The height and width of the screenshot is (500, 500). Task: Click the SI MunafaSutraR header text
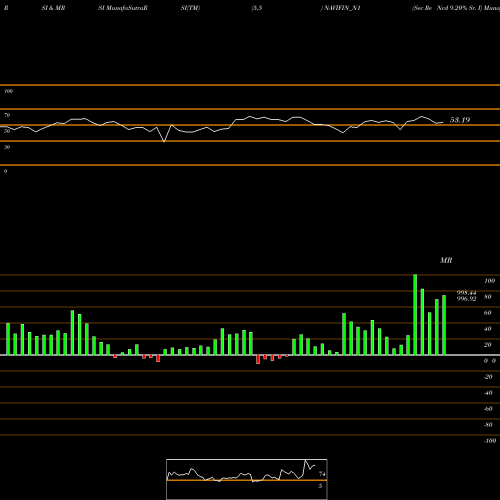(123, 8)
